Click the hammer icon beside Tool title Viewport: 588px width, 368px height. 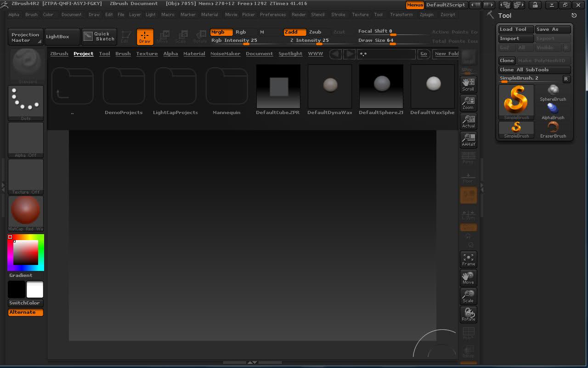(x=491, y=15)
